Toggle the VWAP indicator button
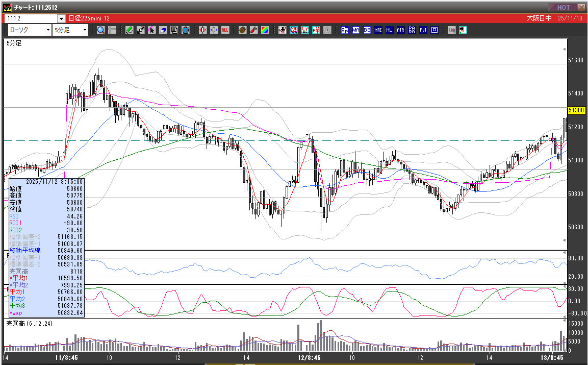The image size is (588, 365). (x=344, y=30)
